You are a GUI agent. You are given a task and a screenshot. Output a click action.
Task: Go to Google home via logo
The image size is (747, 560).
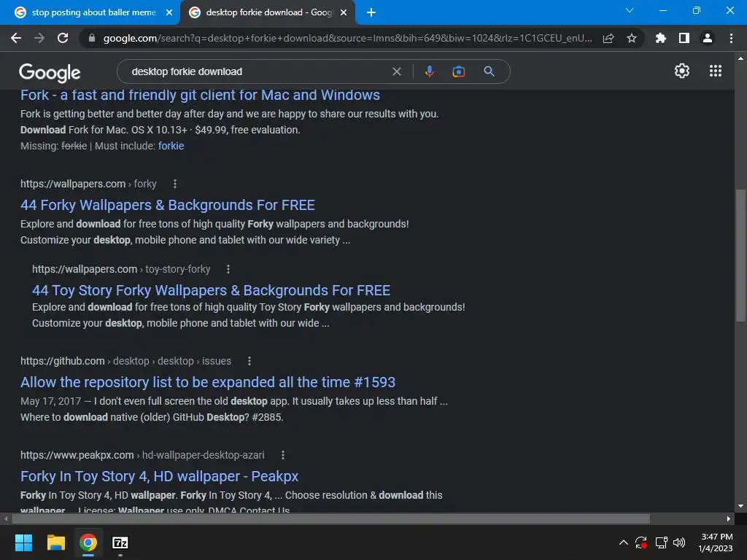50,72
